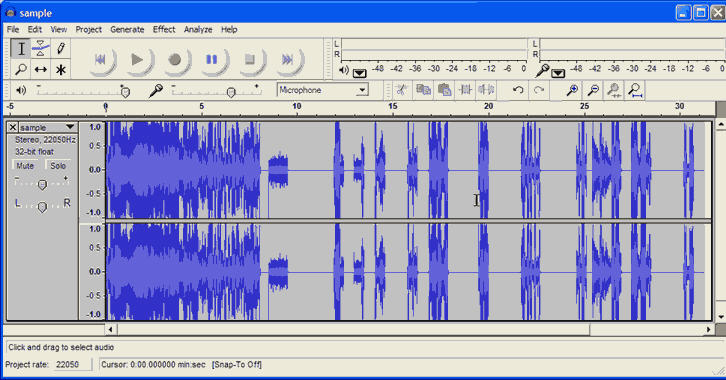This screenshot has width=726, height=380.
Task: Click the 32-bit float track info
Action: tap(34, 152)
